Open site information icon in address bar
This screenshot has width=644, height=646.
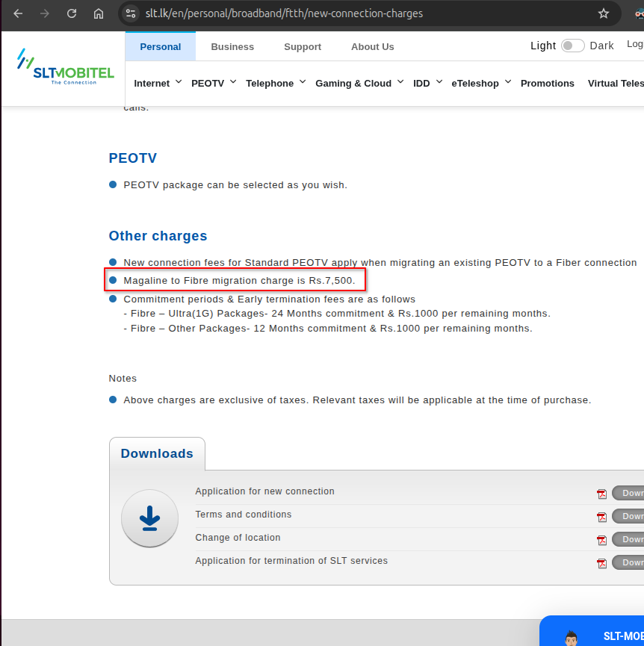131,13
